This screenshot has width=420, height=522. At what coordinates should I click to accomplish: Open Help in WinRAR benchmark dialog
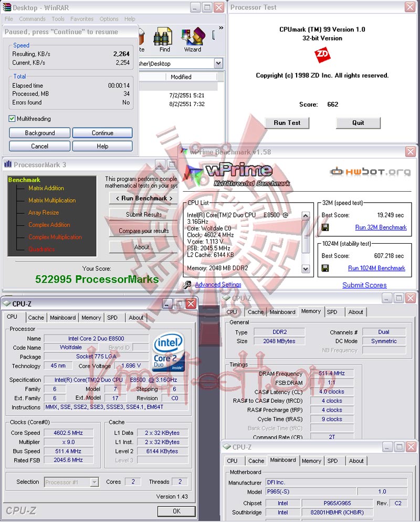coord(102,146)
